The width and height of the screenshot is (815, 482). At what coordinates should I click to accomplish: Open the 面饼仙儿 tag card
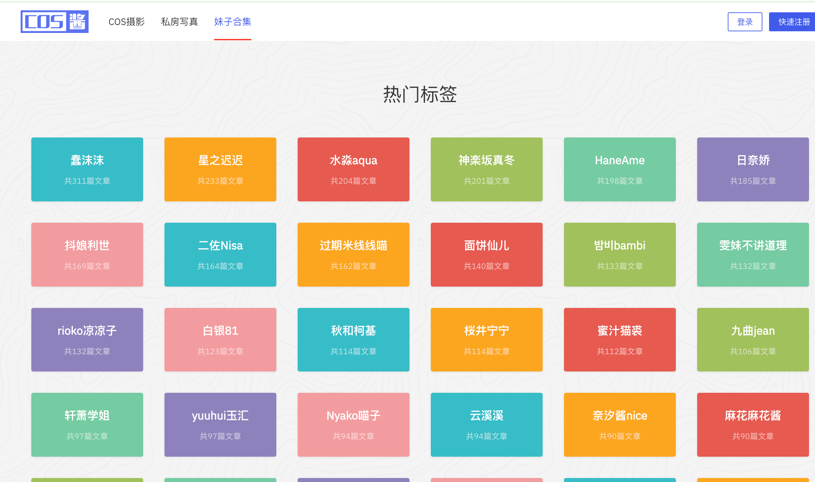point(486,254)
